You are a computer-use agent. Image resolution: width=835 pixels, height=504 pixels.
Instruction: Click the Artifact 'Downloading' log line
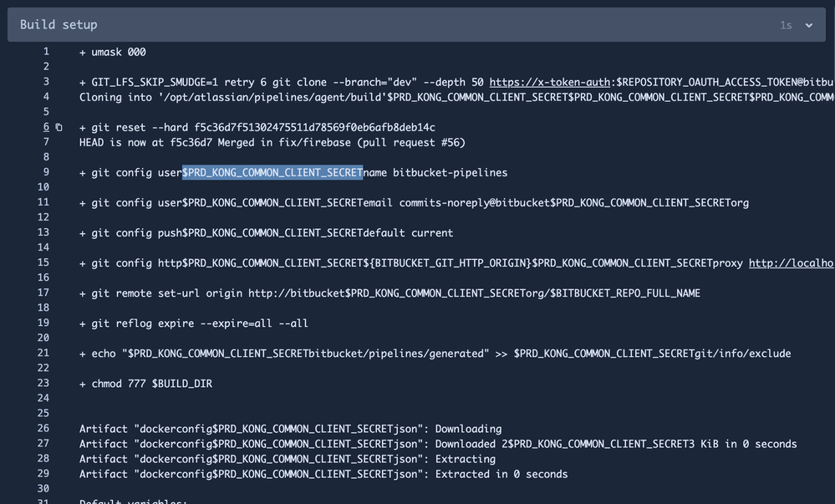pos(290,429)
